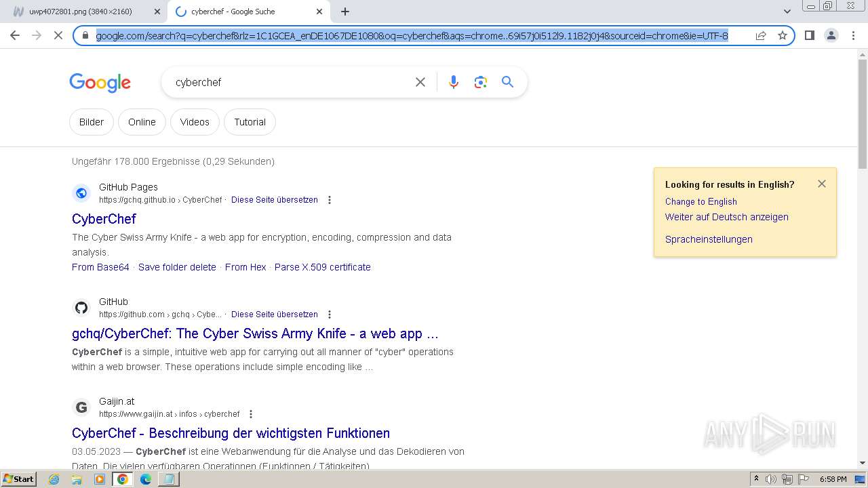This screenshot has width=868, height=488.
Task: Filter results by Online
Action: click(x=142, y=122)
